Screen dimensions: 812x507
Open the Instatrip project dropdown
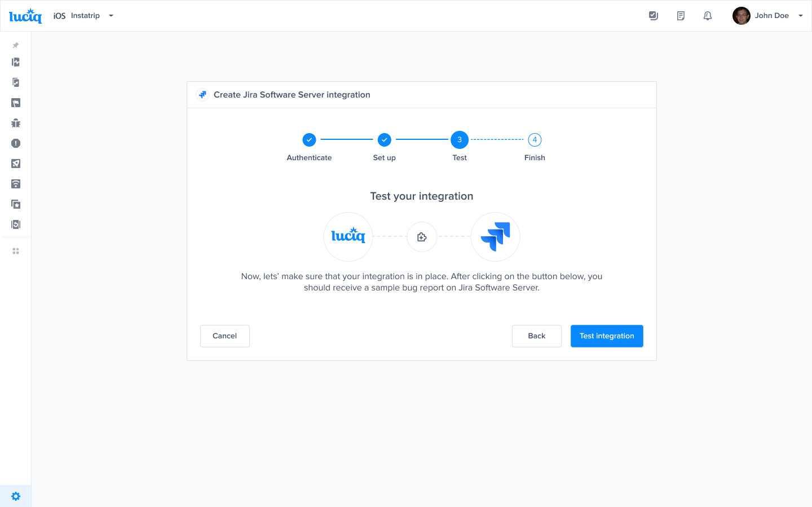pyautogui.click(x=90, y=15)
